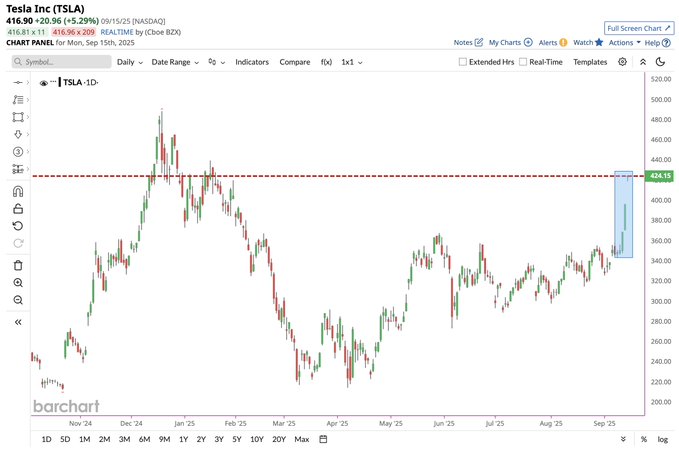Select the arrow marker tool
Image resolution: width=679 pixels, height=449 pixels.
pos(18,134)
